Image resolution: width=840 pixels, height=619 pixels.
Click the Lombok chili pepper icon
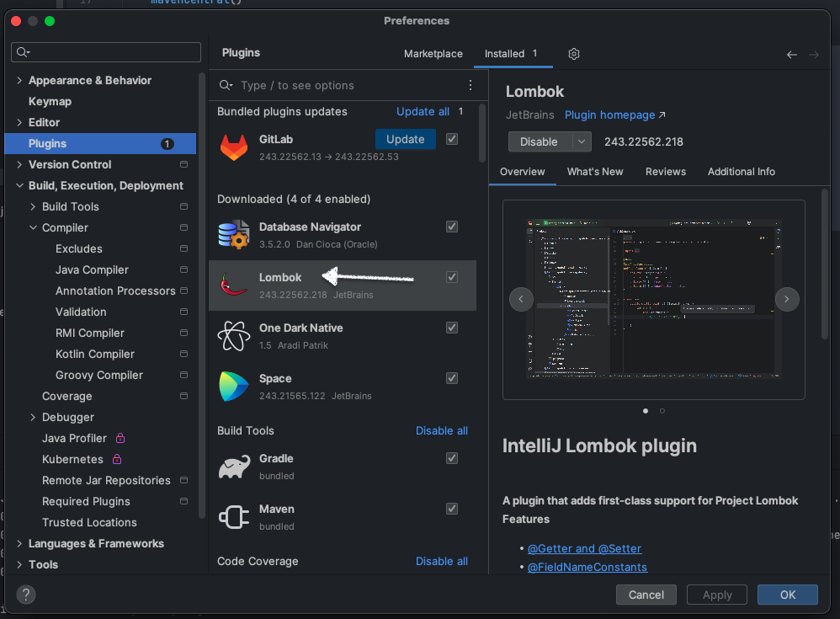click(x=234, y=285)
